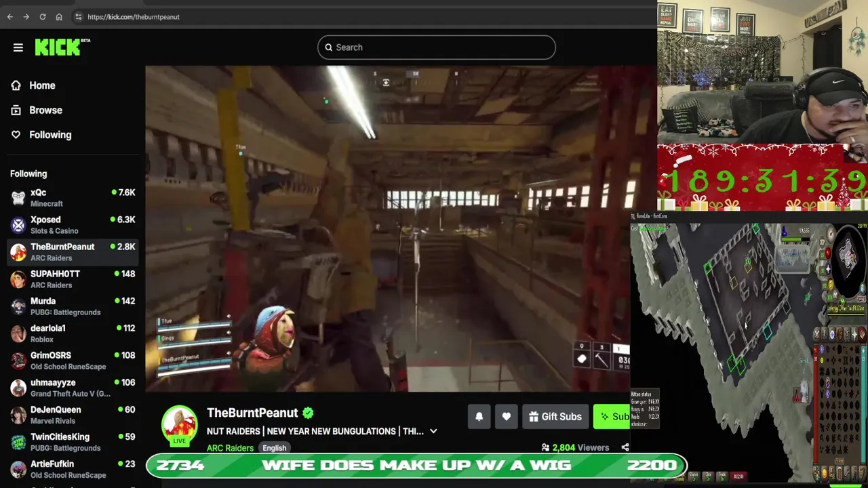Open the Kick hamburger sidebar menu
This screenshot has width=868, height=488.
(x=18, y=47)
